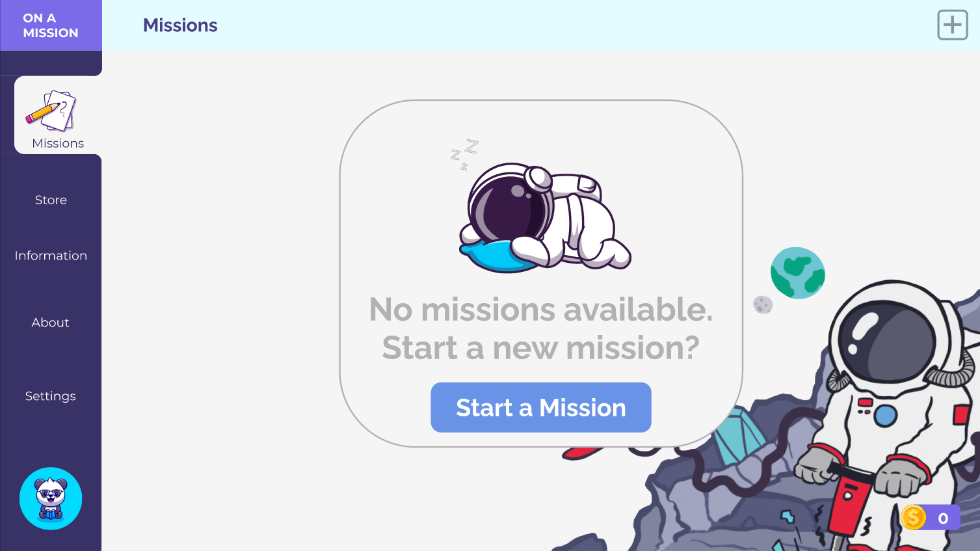Click the sleeping Zzz symbols
Image resolution: width=980 pixels, height=551 pixels.
[x=464, y=154]
